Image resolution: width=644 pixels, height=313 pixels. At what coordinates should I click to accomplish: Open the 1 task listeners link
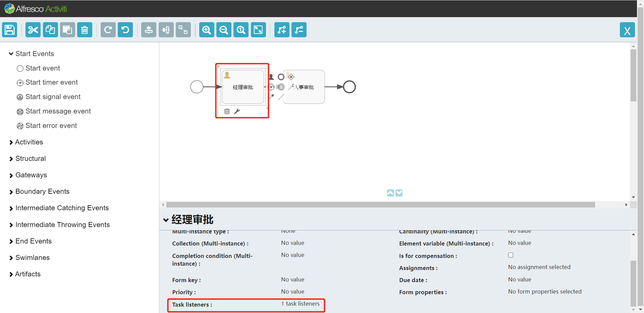coord(300,304)
